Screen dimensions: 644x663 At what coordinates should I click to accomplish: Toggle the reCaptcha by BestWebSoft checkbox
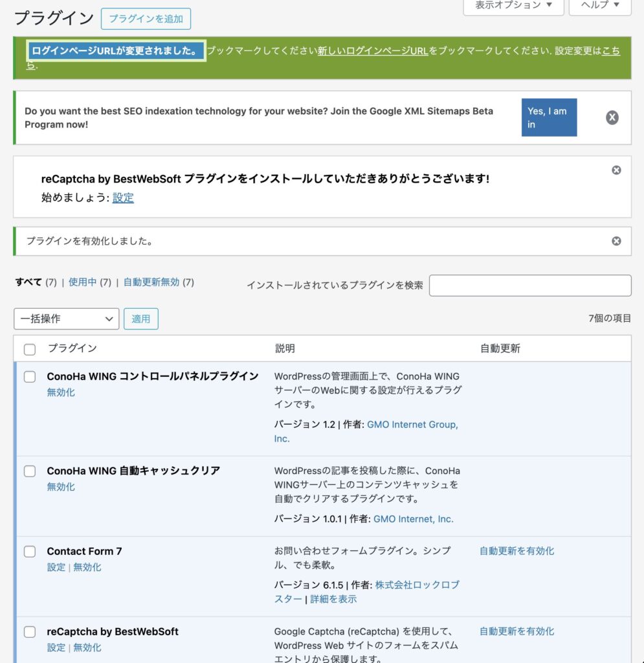tap(30, 632)
